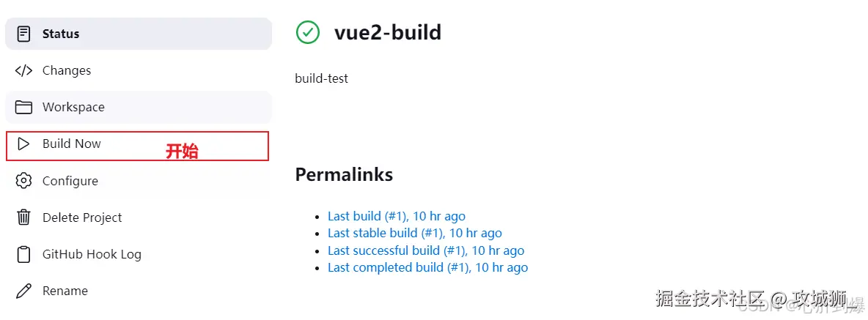
Task: Click the Changes code-brackets icon
Action: (x=24, y=70)
